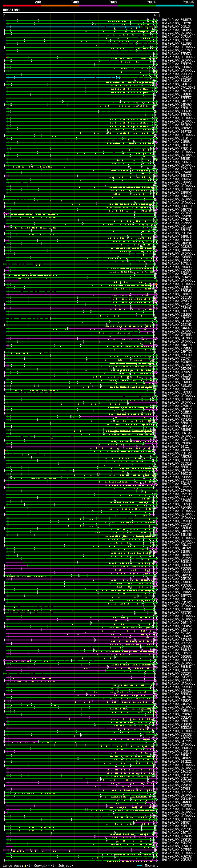Open hit UniRef100_B3MYN1
The width and height of the screenshot is (197, 868).
177,23
